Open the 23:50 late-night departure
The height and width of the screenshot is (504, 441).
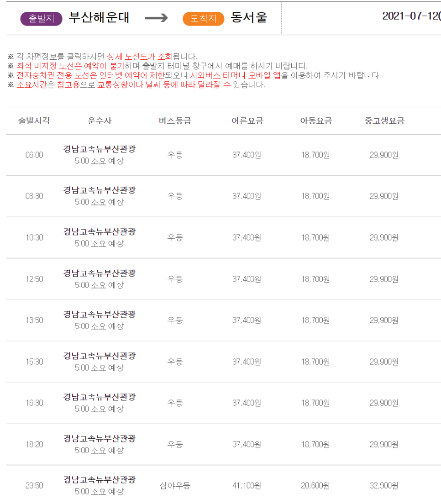point(34,485)
